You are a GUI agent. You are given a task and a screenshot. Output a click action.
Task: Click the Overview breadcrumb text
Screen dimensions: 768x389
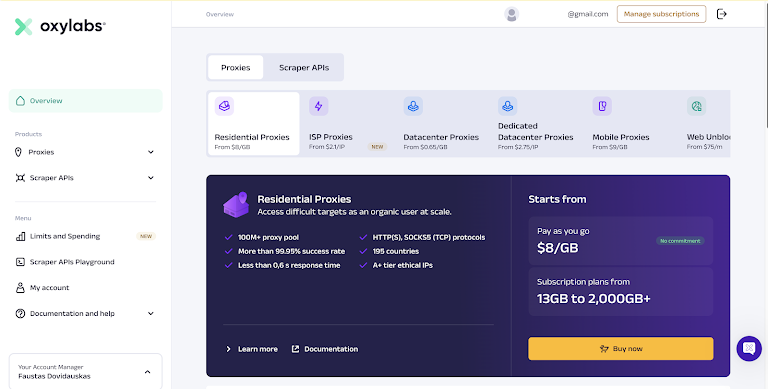pos(219,14)
